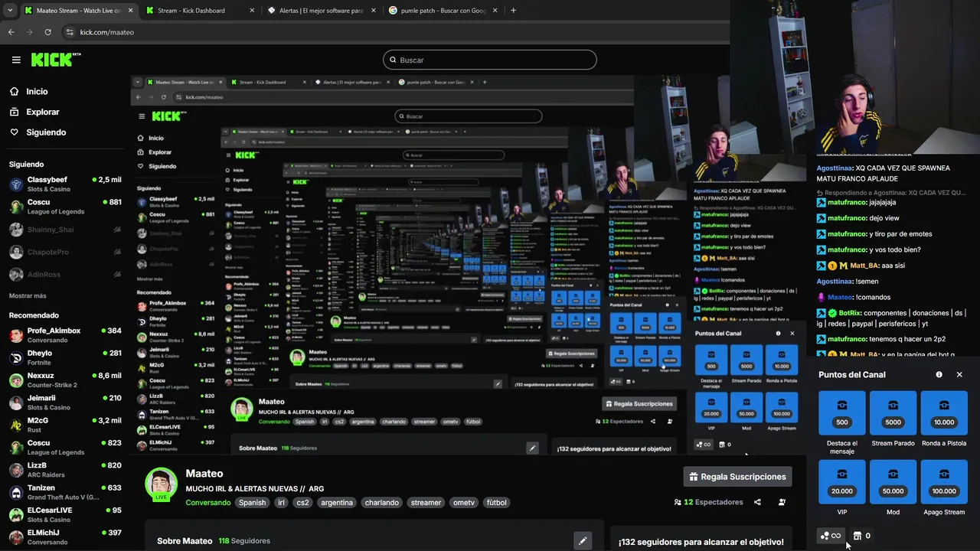
Task: Open AdinRoss offline channel
Action: [65, 274]
